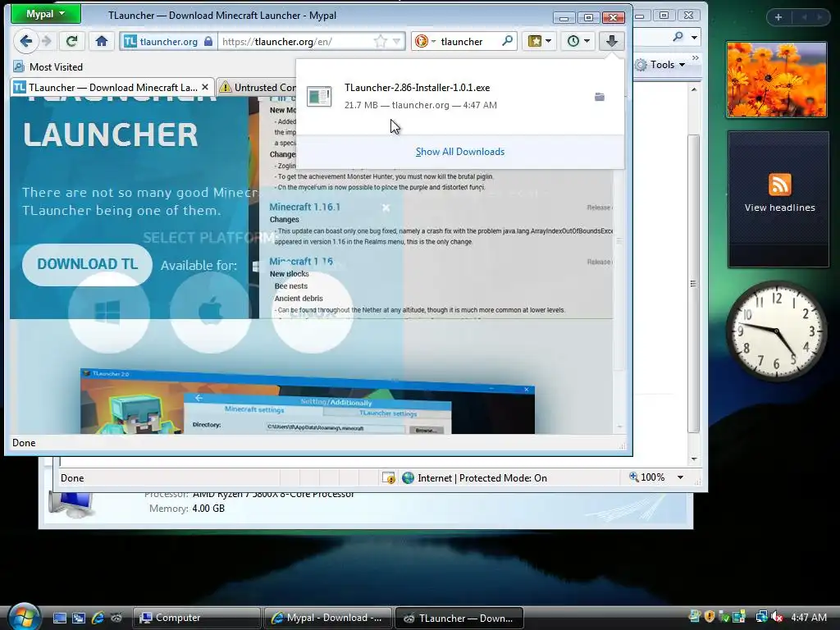The image size is (840, 630).
Task: Expand the Internet Explorer toolbar chevron
Action: pyautogui.click(x=696, y=58)
